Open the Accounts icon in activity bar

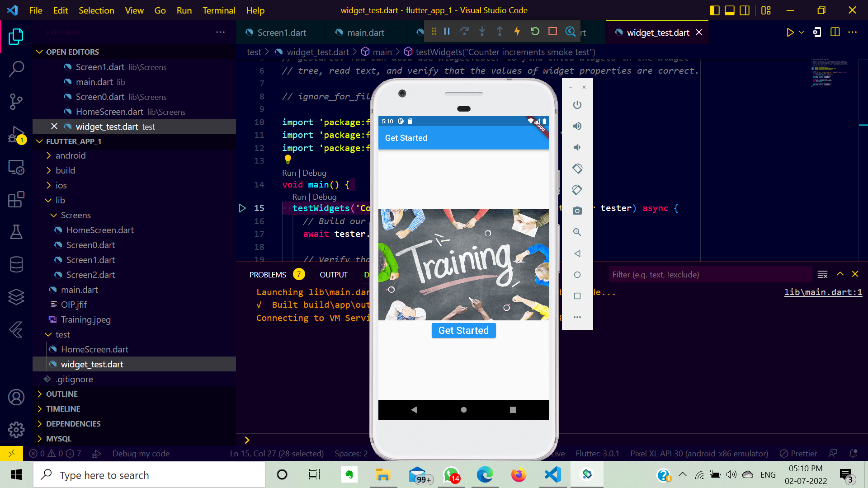[16, 397]
